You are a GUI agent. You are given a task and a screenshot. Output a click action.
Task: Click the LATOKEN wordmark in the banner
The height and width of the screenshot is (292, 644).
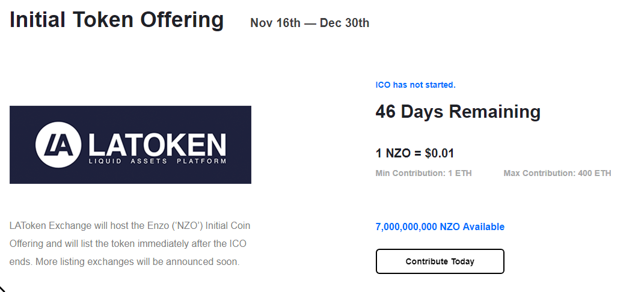158,144
